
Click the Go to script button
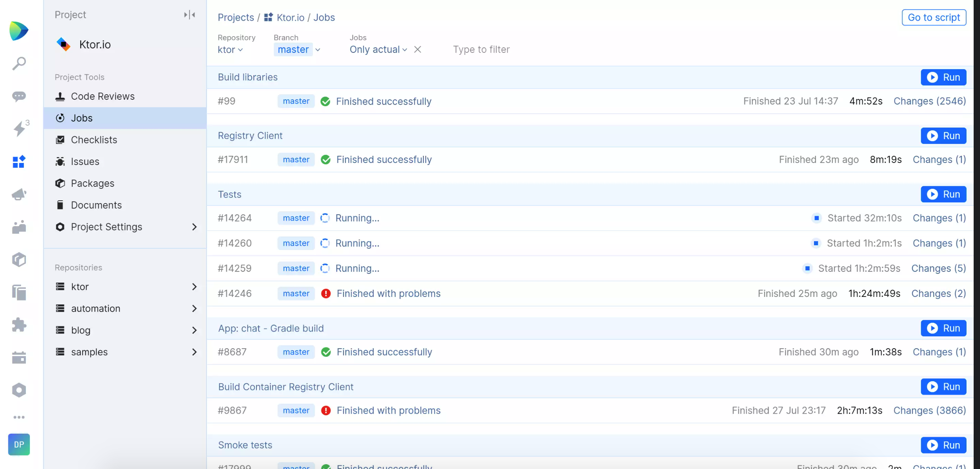(x=934, y=17)
